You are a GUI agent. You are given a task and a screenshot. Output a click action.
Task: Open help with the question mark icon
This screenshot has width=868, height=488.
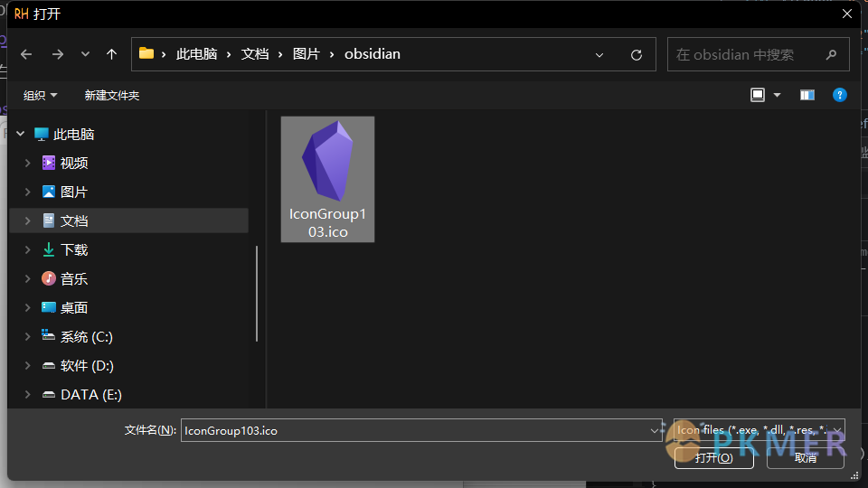click(x=839, y=95)
